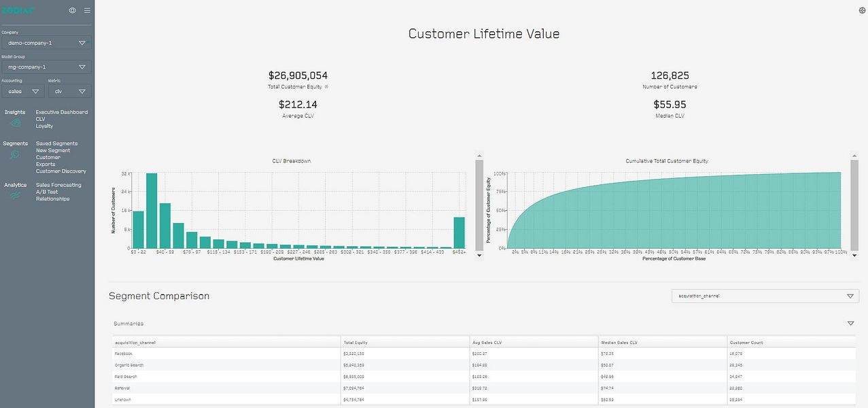Click the CLV Breakdown chart scrollbar

[x=479, y=204]
